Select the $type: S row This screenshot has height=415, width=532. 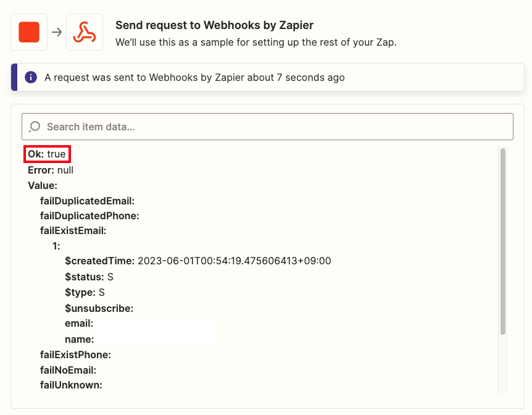point(85,292)
